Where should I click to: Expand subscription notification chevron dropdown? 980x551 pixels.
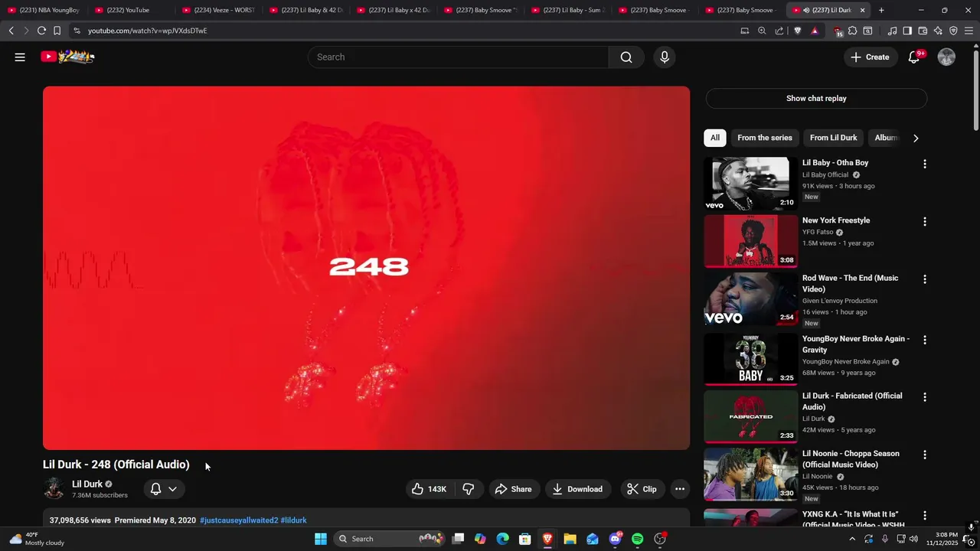pos(172,489)
